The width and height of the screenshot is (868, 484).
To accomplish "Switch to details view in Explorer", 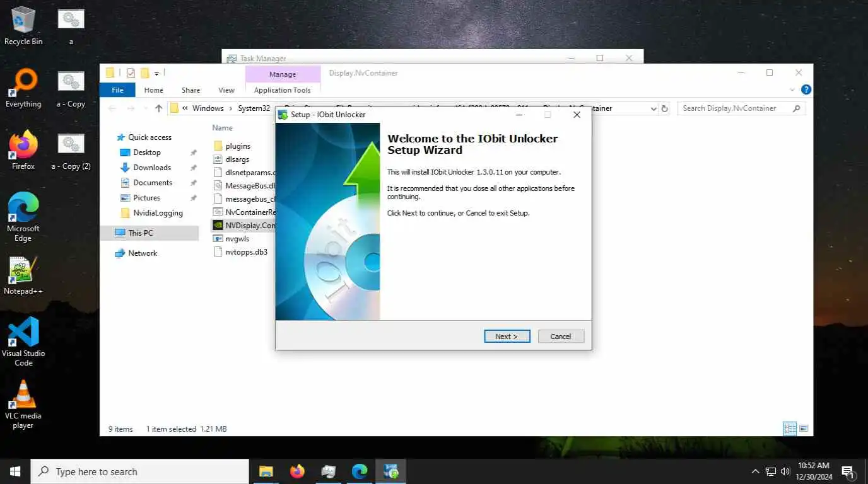I will click(790, 429).
